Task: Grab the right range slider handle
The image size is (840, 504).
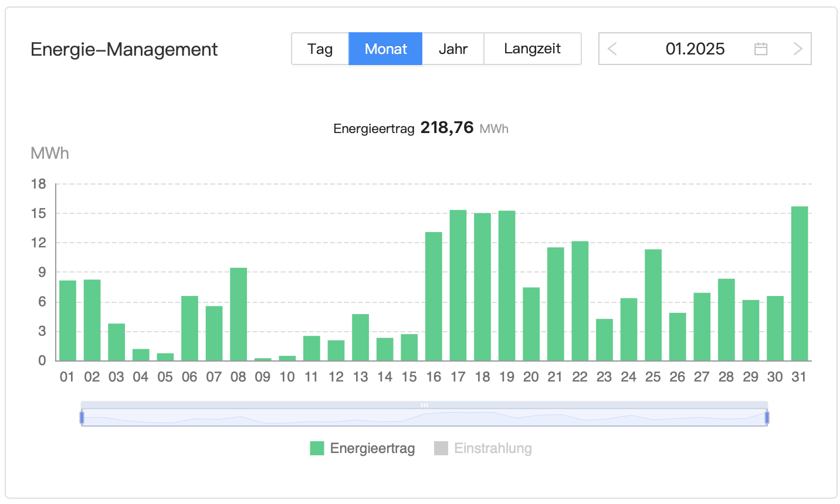Action: tap(767, 417)
